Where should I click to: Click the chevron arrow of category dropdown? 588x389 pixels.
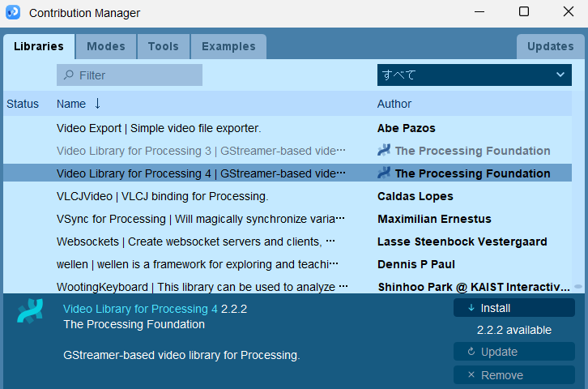click(x=560, y=75)
